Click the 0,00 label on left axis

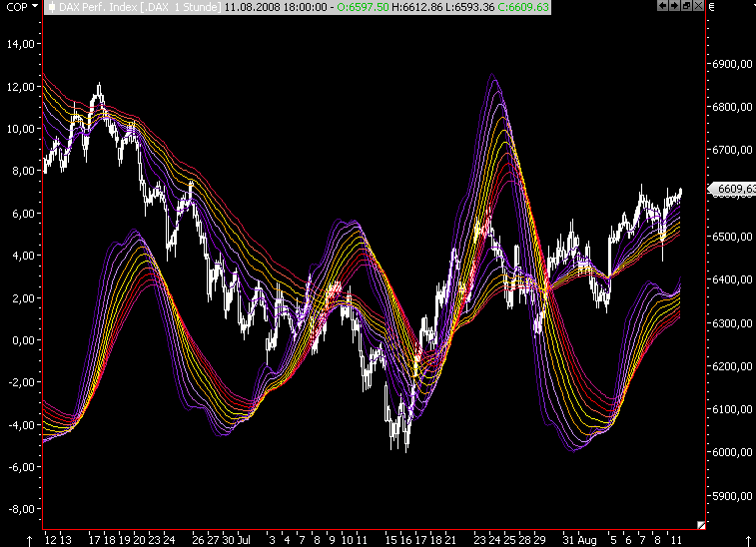(x=24, y=340)
